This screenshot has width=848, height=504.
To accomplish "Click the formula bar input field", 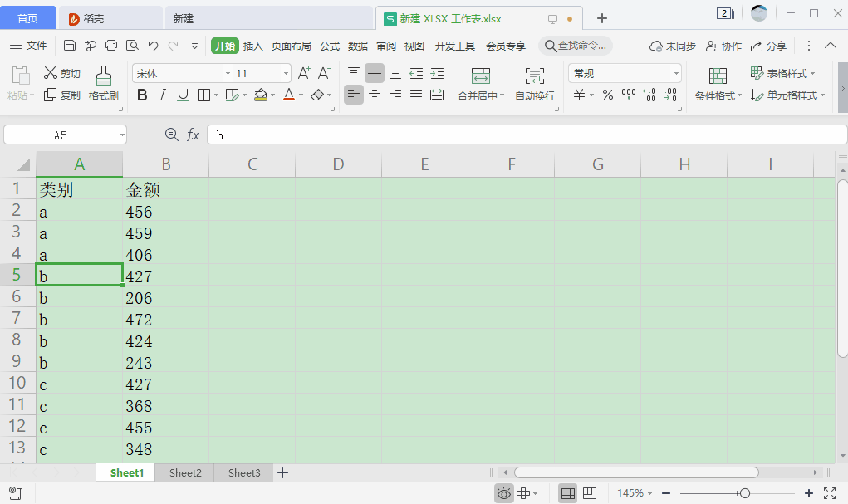I will [x=523, y=135].
